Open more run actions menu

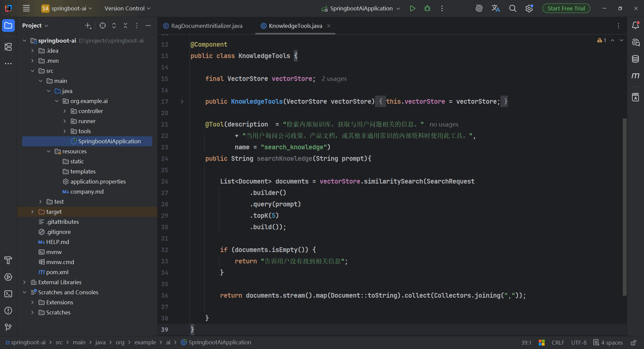click(442, 8)
